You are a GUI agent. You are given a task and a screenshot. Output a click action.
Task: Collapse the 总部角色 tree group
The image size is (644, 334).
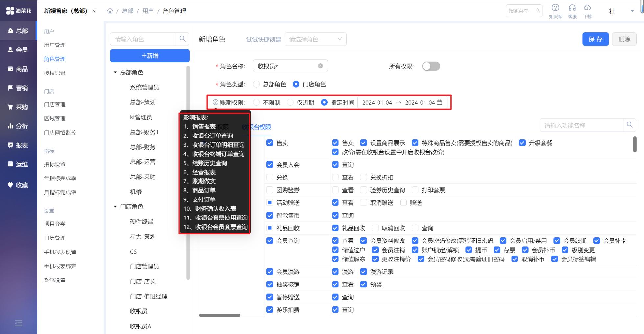coord(115,72)
